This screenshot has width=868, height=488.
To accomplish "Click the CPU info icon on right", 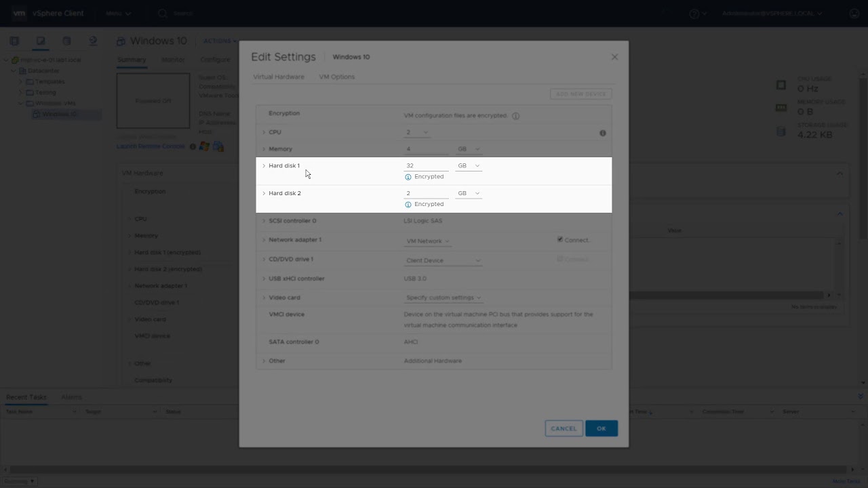I will 602,133.
